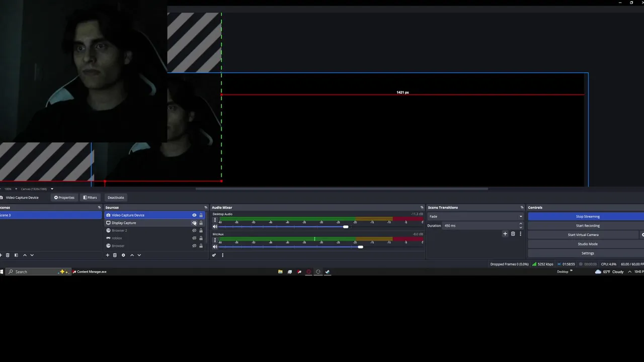Open the Desktop Audio three-dot options
This screenshot has height=362, width=644.
(215, 220)
